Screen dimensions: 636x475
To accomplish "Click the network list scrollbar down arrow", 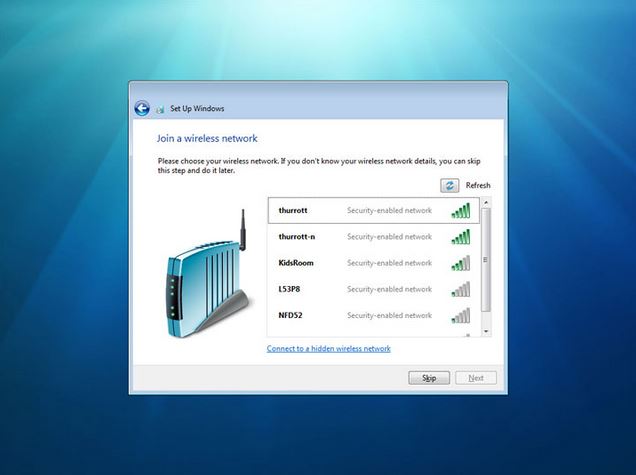I will coord(486,331).
